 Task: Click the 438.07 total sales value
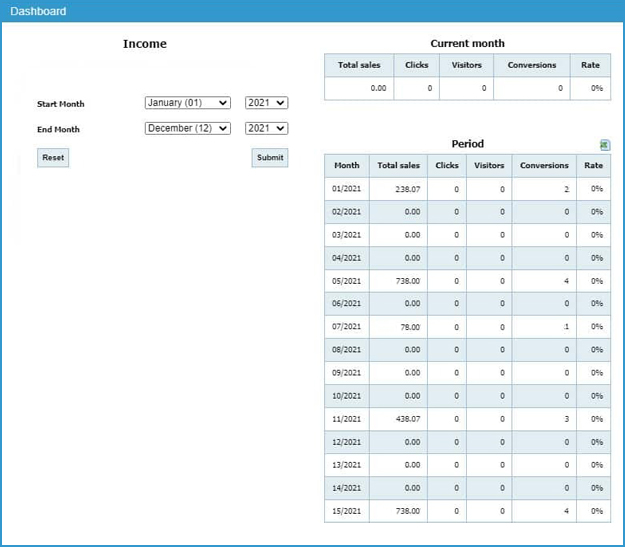click(407, 420)
